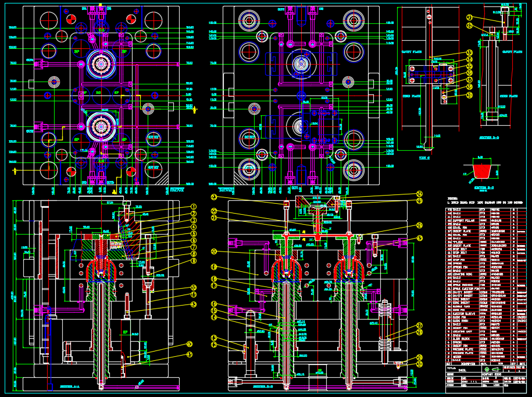Click CORE PLATE label in View C
This screenshot has height=397, width=532.
point(412,96)
